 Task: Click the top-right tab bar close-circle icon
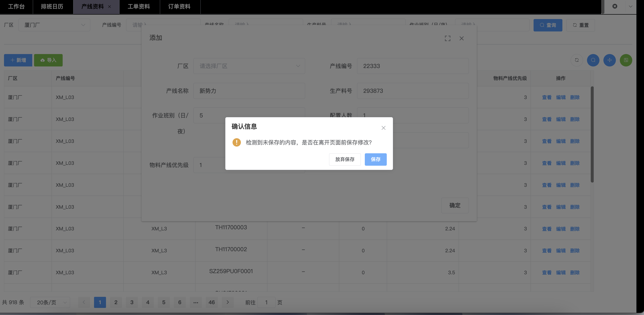[615, 6]
